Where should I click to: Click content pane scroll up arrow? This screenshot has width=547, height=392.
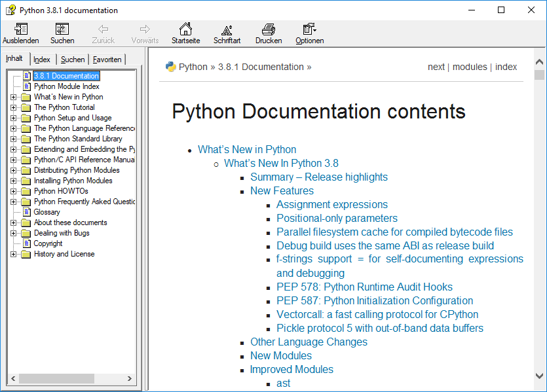pos(539,62)
